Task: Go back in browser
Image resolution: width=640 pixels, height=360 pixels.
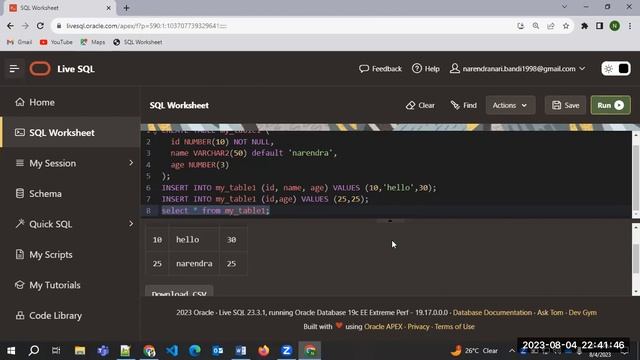Action: click(x=10, y=26)
